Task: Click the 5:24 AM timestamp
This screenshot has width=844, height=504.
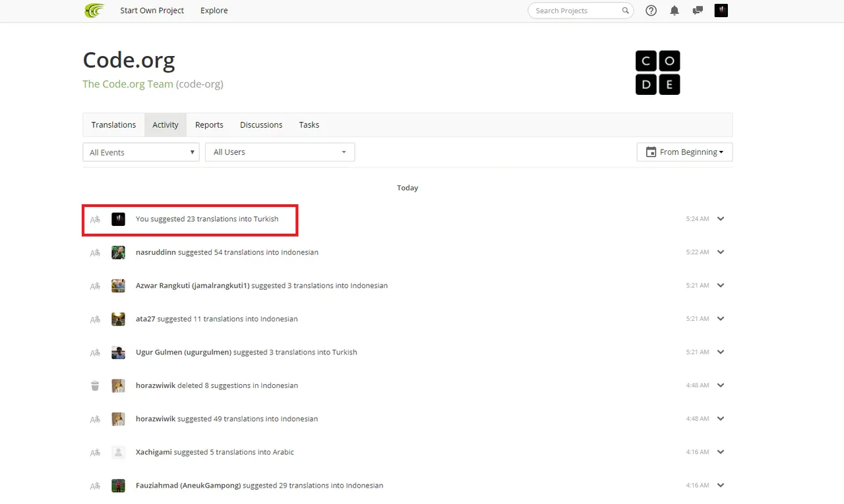Action: tap(698, 219)
